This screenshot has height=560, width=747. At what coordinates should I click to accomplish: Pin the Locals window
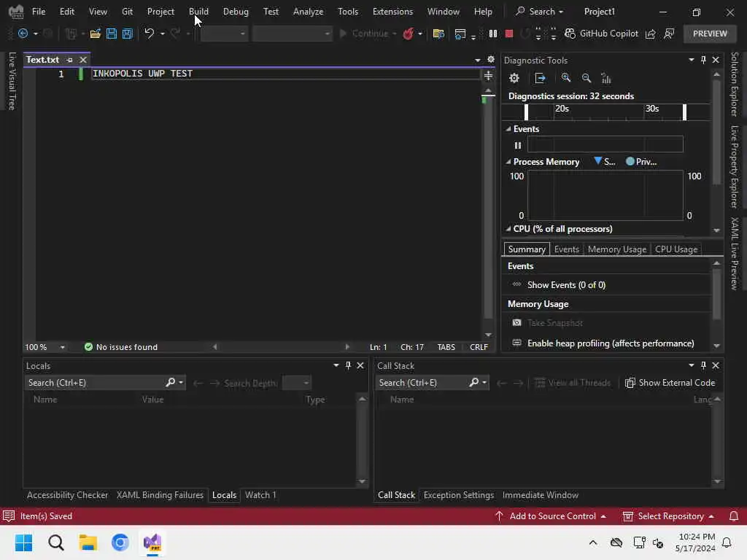click(x=348, y=365)
